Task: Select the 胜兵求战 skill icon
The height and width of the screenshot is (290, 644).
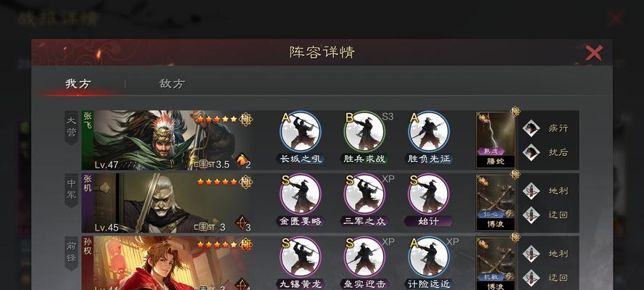Action: 364,132
